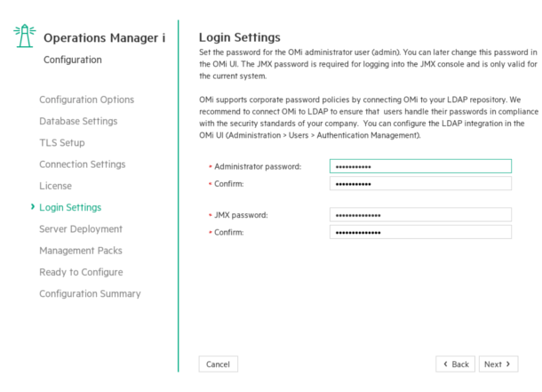Go to Database Settings step
542x392 pixels.
(78, 121)
